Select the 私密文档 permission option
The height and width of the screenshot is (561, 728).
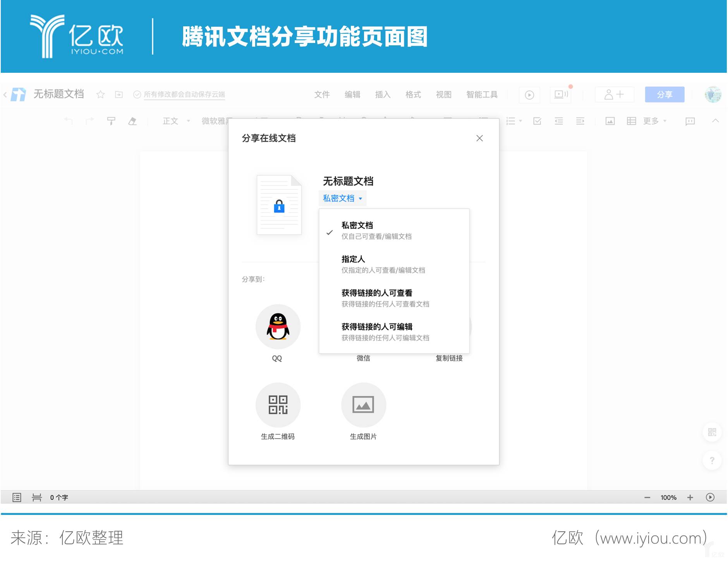click(394, 230)
